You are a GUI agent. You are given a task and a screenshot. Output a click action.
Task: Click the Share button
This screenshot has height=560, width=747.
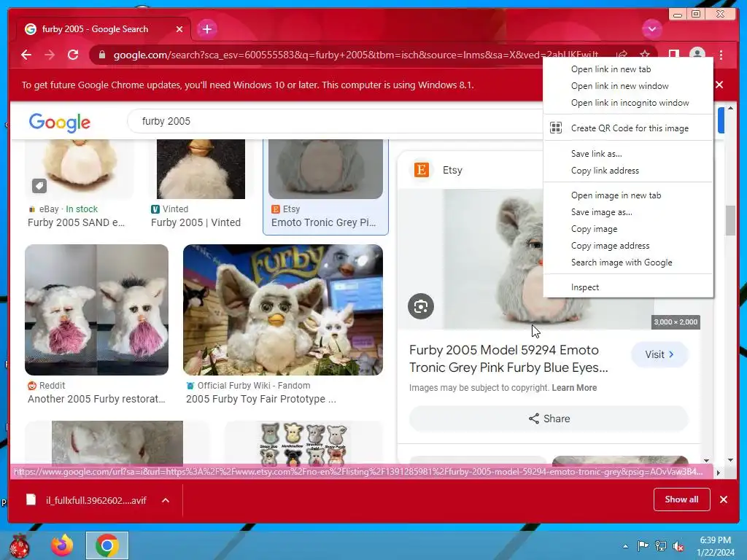[549, 418]
